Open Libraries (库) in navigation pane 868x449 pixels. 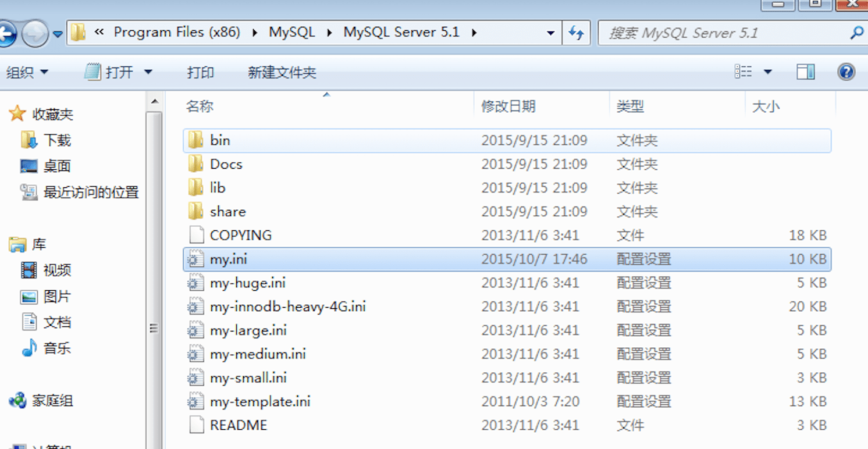coord(28,244)
